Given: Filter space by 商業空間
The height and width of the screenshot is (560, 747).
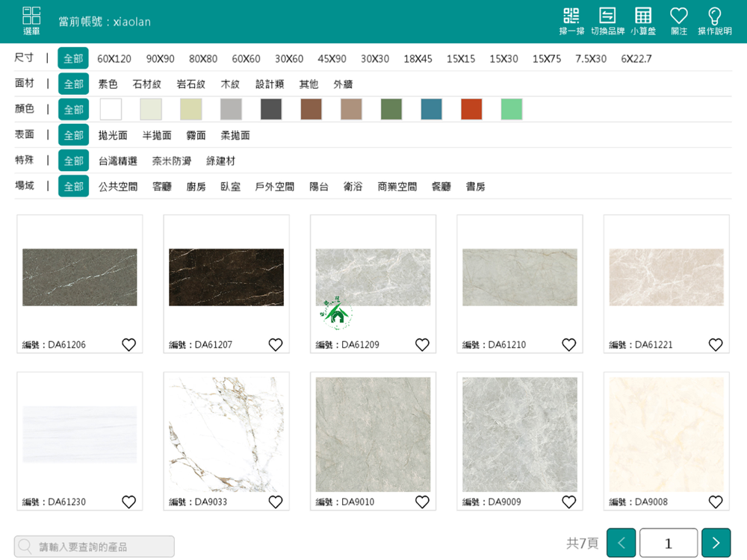Looking at the screenshot, I should pos(397,187).
